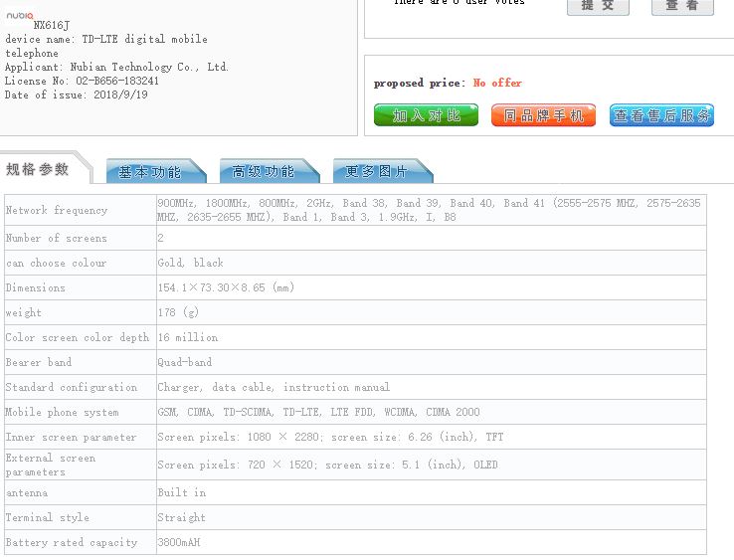Screen dimensions: 734x560
Task: Click the model number NX616J
Action: coord(52,25)
